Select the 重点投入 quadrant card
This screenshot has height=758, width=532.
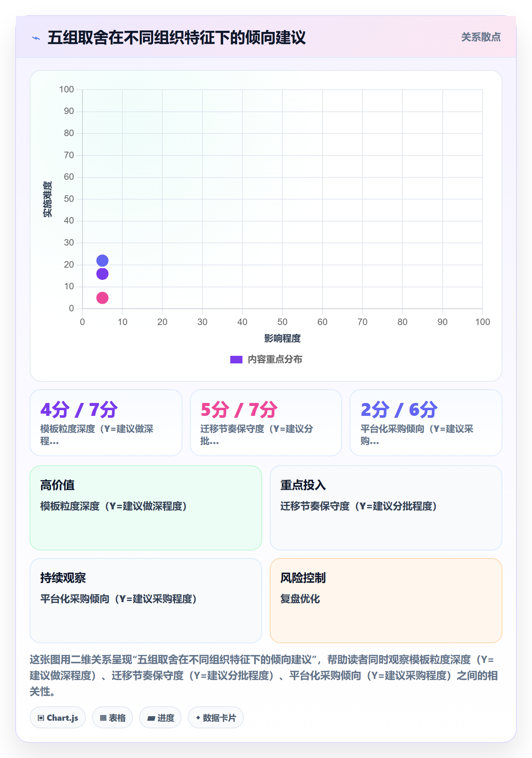click(386, 507)
